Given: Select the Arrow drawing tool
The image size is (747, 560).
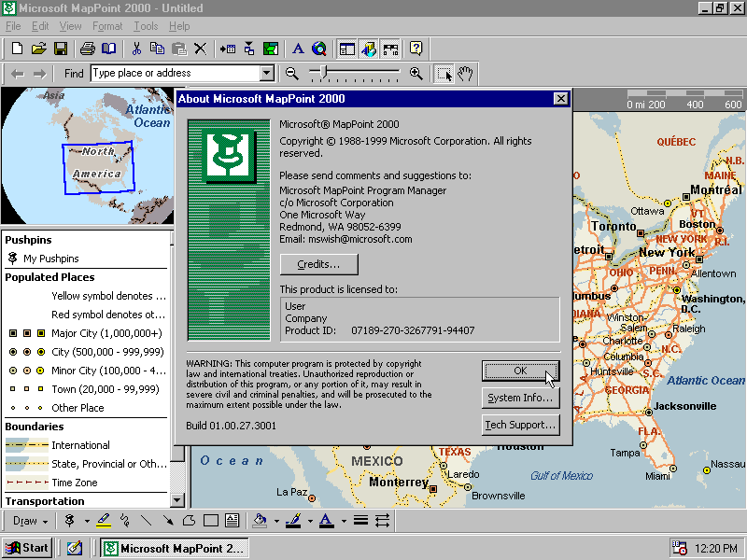Looking at the screenshot, I should (x=168, y=521).
